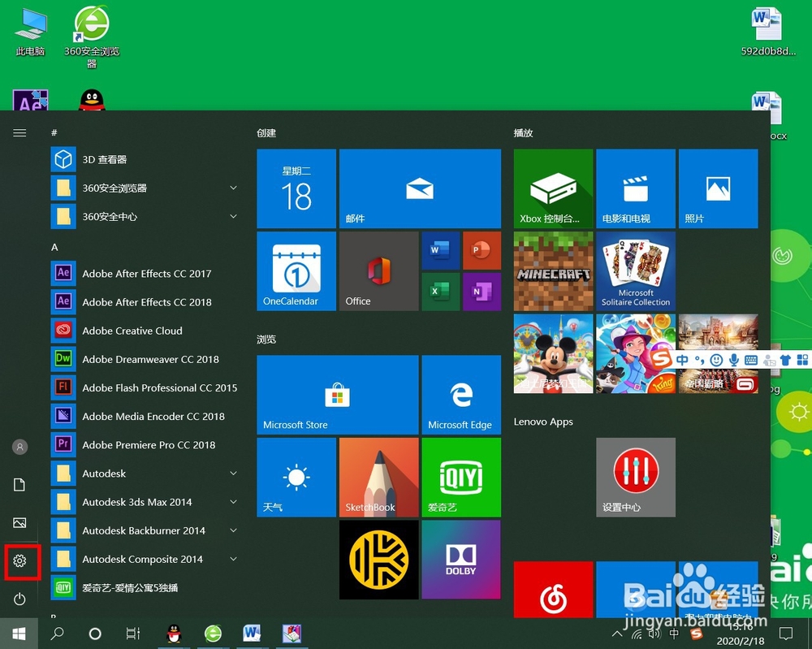The image size is (812, 649).
Task: Open the Start menu hamburger menu
Action: pos(19,132)
